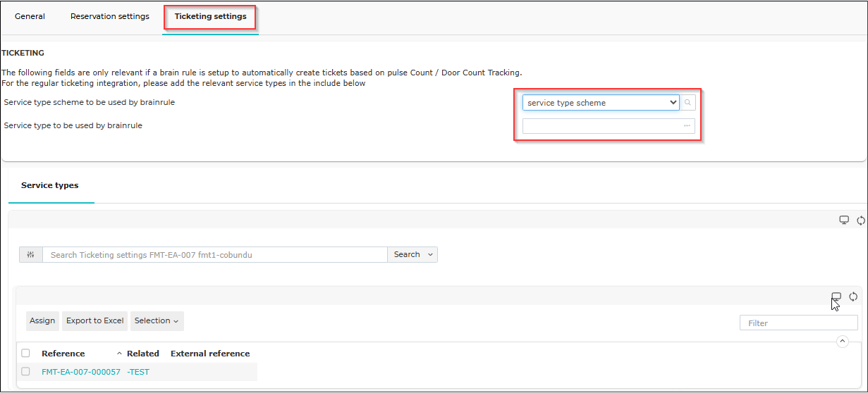Click the ellipsis icon in service type field
868x393 pixels.
687,126
